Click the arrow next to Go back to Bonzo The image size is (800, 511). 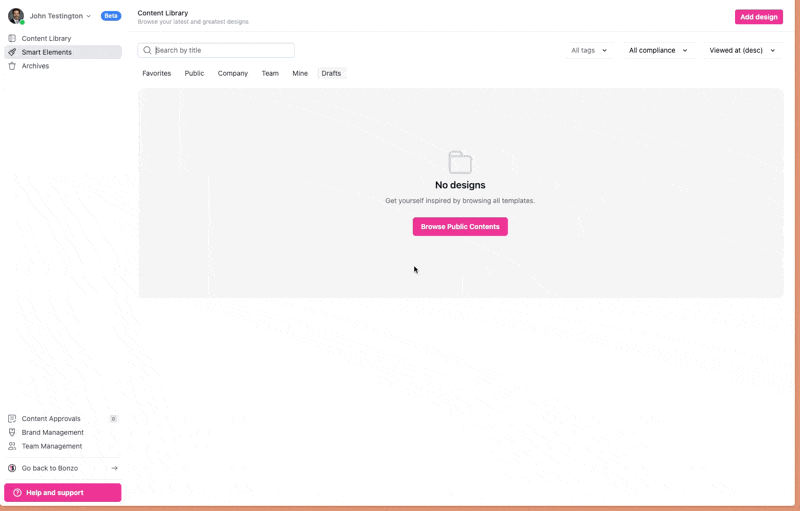[x=114, y=468]
